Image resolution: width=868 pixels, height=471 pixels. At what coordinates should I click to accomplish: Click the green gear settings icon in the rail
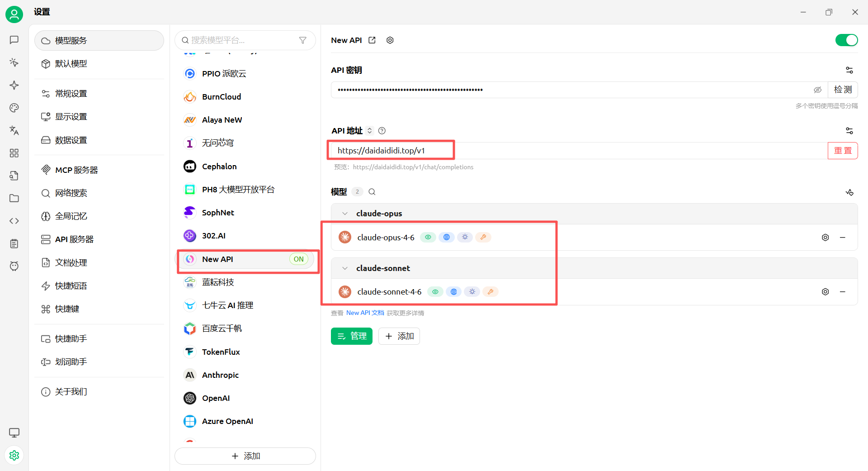click(x=14, y=455)
